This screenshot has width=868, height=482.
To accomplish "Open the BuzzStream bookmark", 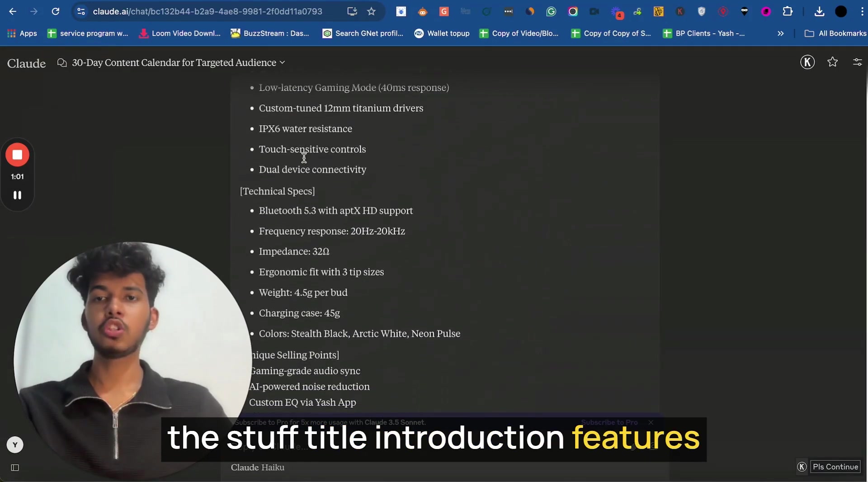I will (x=270, y=33).
